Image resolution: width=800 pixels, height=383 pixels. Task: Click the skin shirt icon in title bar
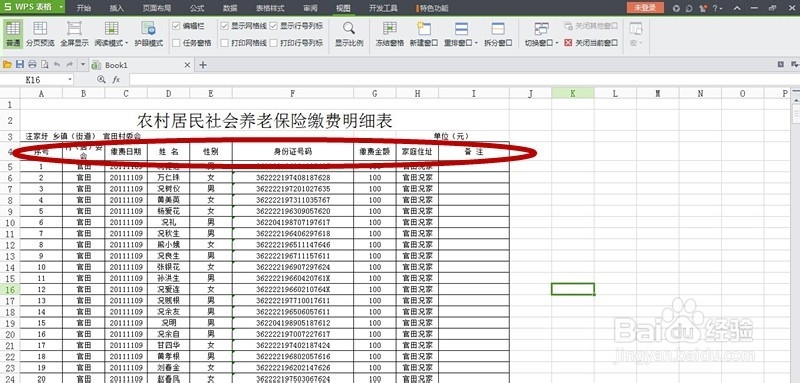point(703,8)
